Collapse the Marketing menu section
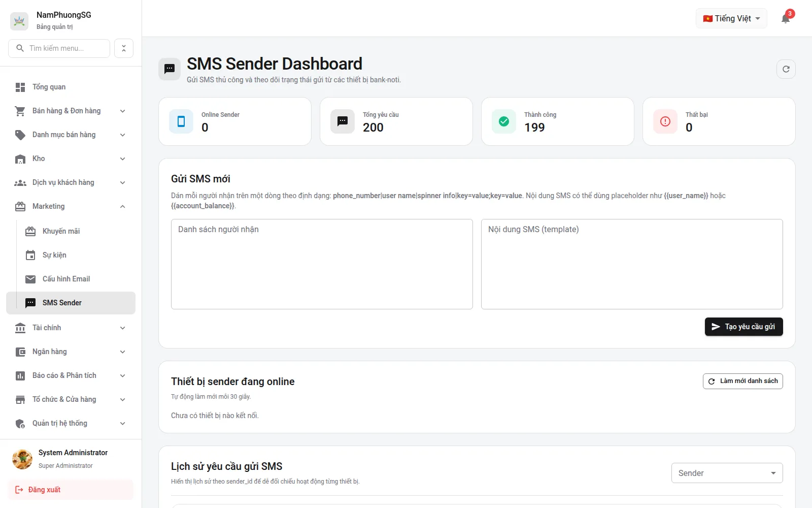 pyautogui.click(x=71, y=206)
